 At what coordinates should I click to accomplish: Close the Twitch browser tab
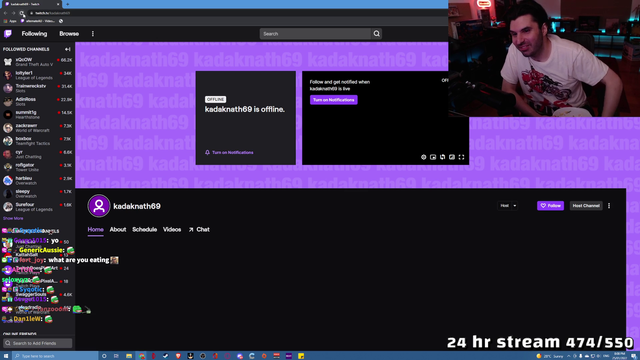pyautogui.click(x=58, y=4)
